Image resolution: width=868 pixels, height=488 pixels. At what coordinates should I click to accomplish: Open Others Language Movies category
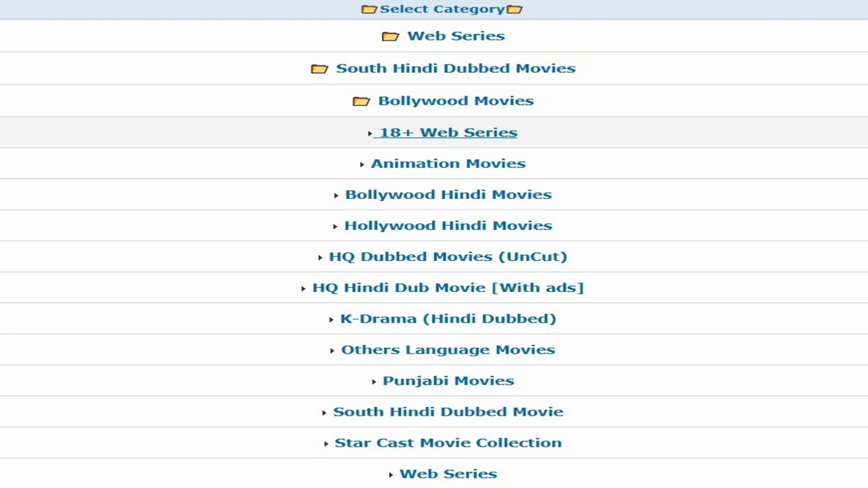[x=448, y=350]
